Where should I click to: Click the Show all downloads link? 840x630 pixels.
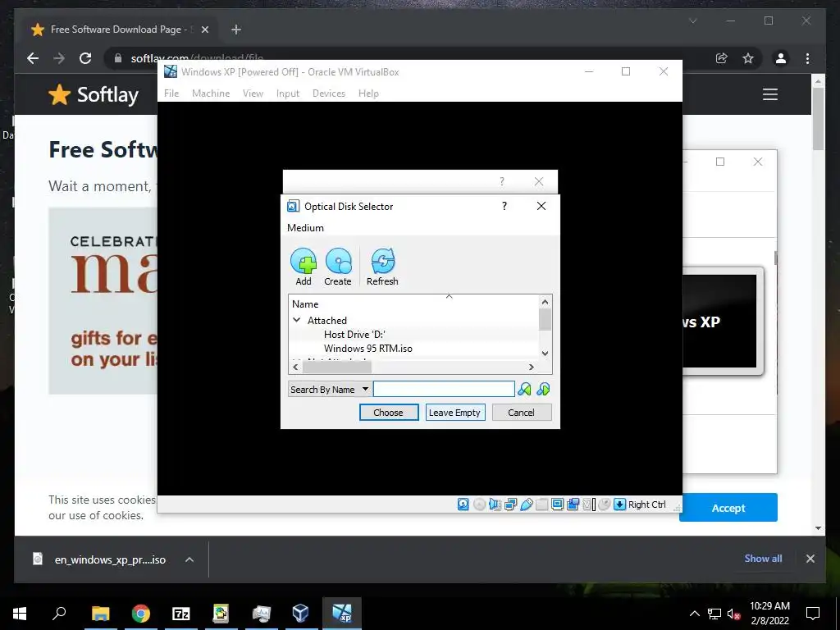[763, 558]
